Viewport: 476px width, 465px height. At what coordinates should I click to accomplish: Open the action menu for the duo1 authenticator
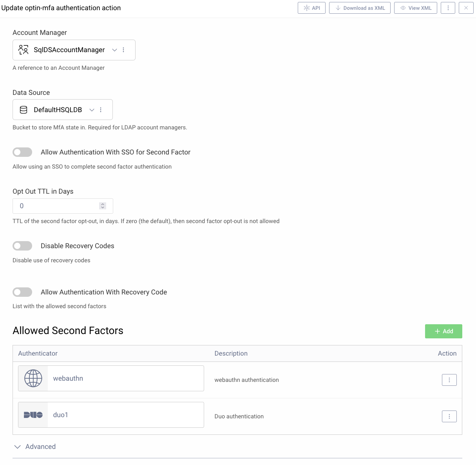449,416
